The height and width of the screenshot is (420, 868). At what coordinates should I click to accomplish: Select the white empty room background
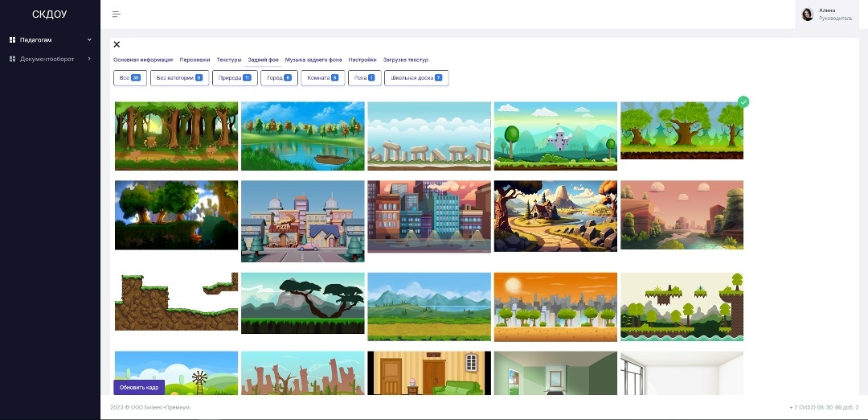(682, 373)
